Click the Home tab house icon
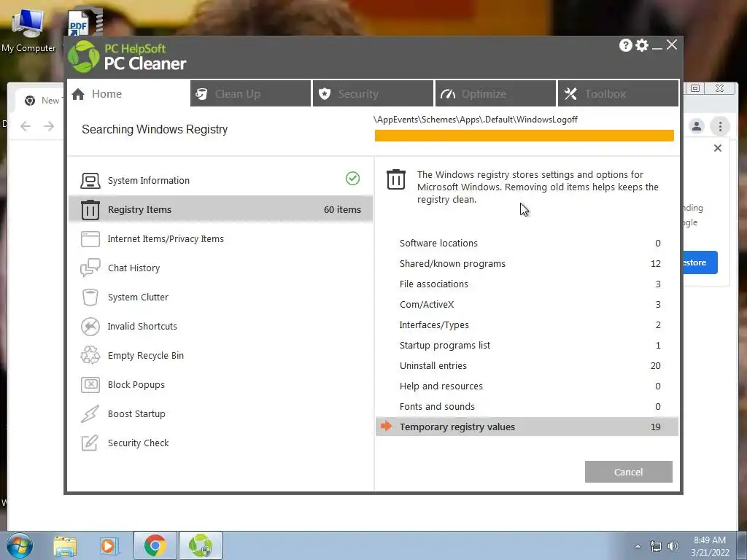This screenshot has width=747, height=560. pos(78,94)
